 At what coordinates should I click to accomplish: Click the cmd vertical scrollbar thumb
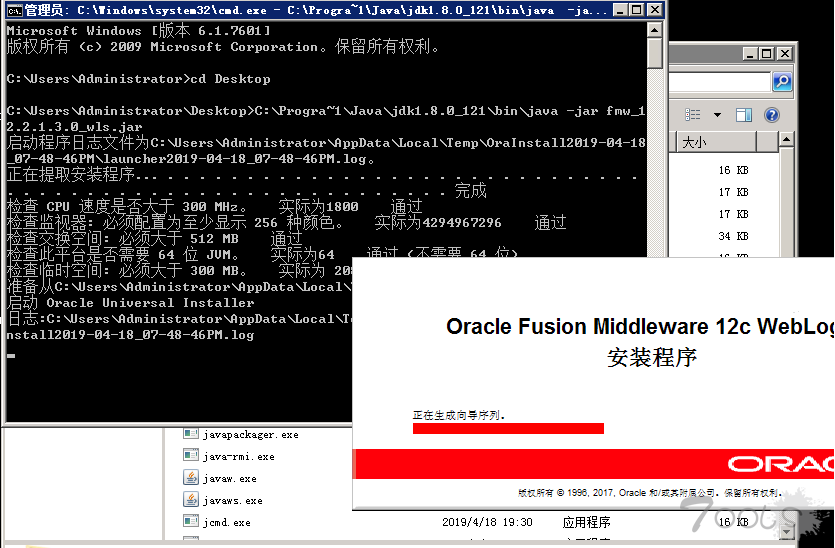[655, 53]
